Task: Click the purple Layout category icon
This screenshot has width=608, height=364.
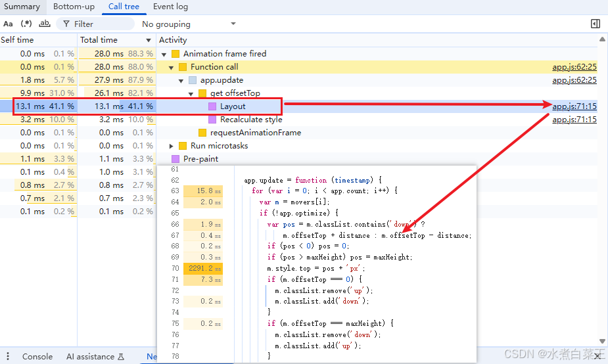Action: point(212,106)
